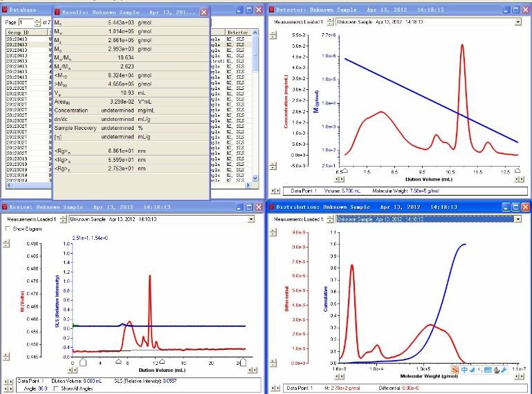
Task: Close the Results: Unknown Sample window
Action: click(x=204, y=12)
